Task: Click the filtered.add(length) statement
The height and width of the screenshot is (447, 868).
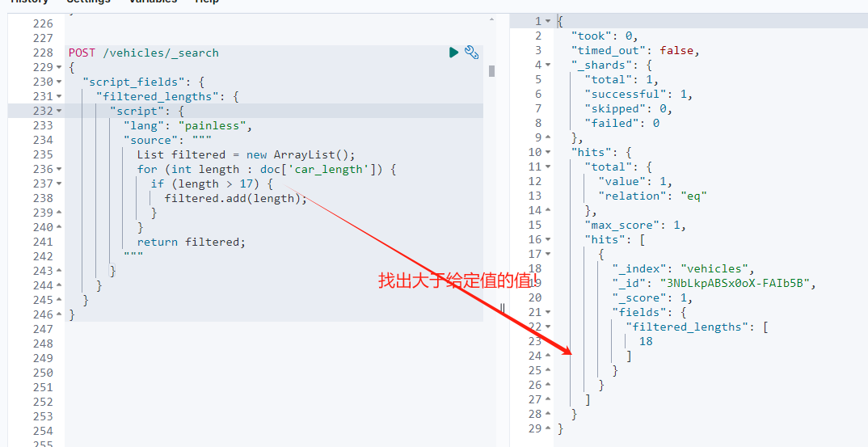Action: tap(236, 198)
